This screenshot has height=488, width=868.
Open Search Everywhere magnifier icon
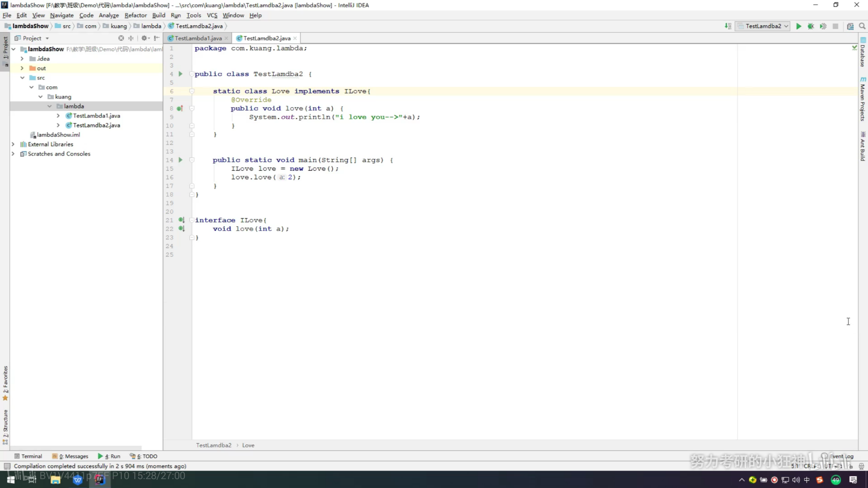pyautogui.click(x=862, y=26)
